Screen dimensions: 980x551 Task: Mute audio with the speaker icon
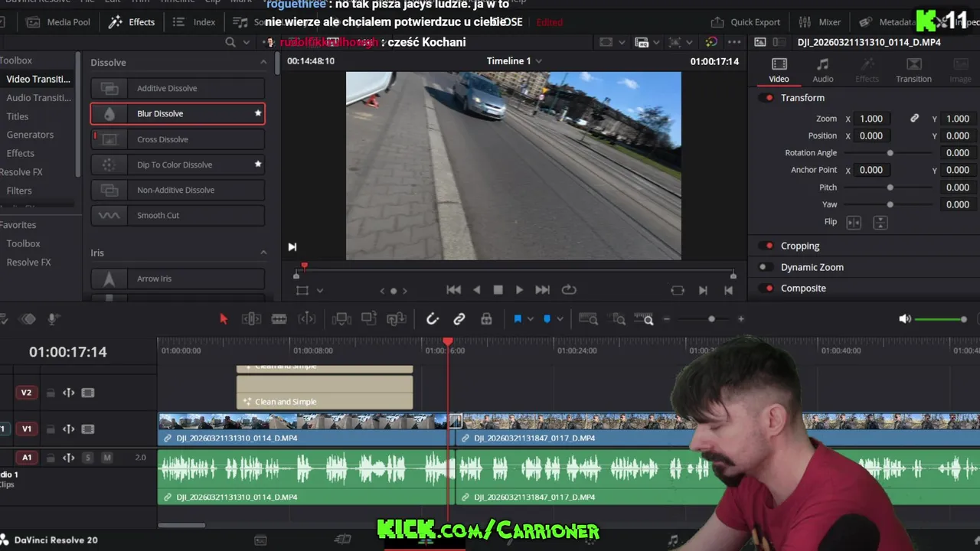pos(905,319)
